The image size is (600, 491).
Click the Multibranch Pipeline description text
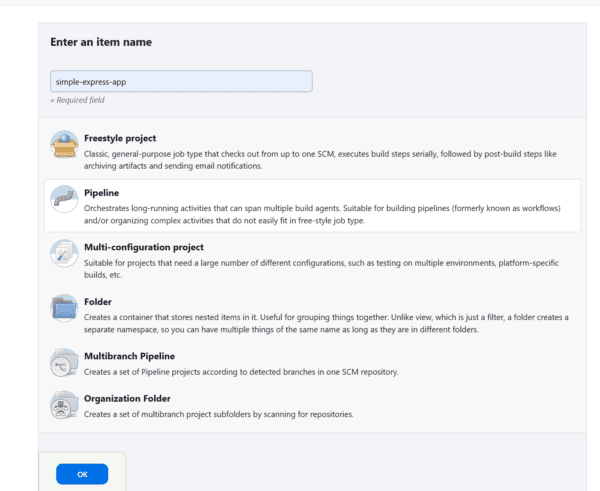[x=241, y=371]
